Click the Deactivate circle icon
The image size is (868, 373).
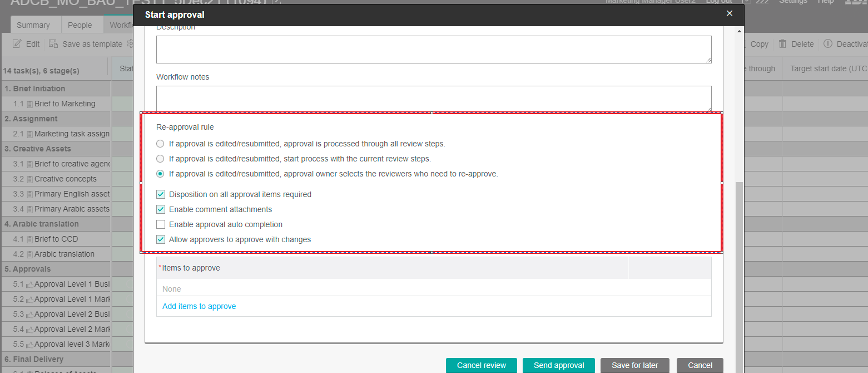point(827,44)
